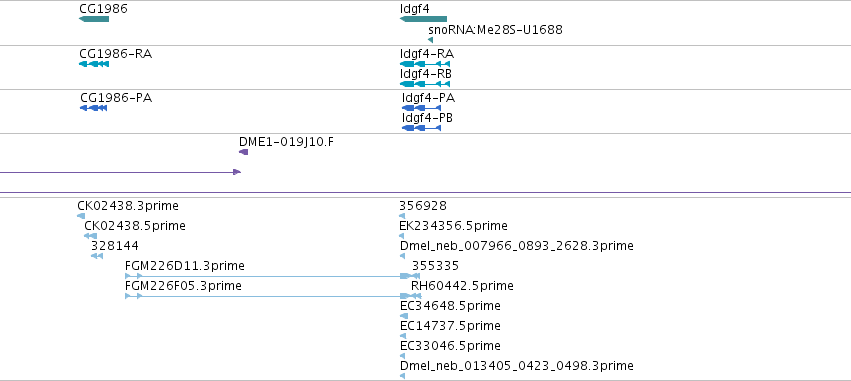Screen dimensions: 851x381
Task: Open the EK234356.5prime EST label
Action: (x=454, y=226)
